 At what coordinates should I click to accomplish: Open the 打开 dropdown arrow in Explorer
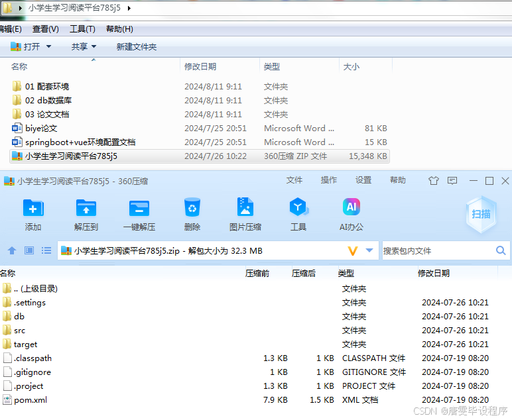pos(48,46)
